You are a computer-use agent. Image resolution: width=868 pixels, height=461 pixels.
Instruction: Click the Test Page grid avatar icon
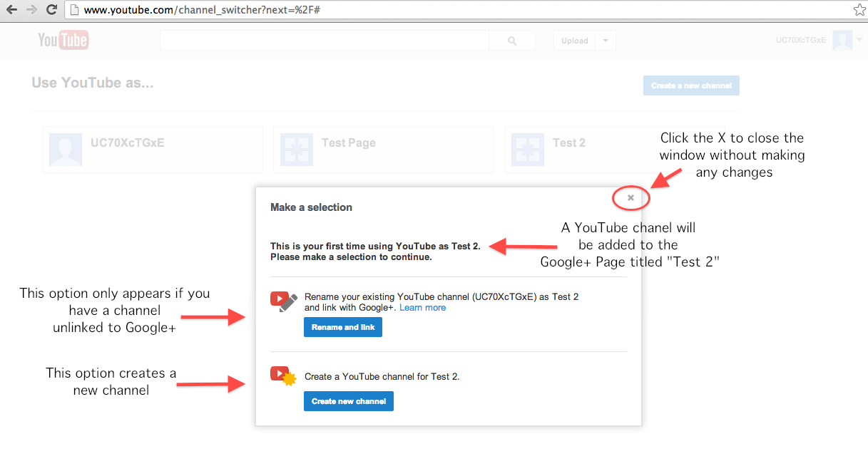pos(296,149)
